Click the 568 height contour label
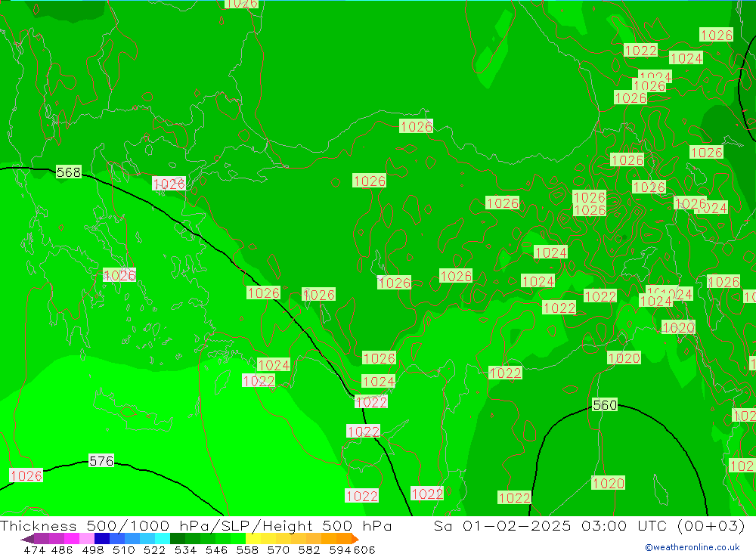This screenshot has height=554, width=756. pyautogui.click(x=69, y=172)
